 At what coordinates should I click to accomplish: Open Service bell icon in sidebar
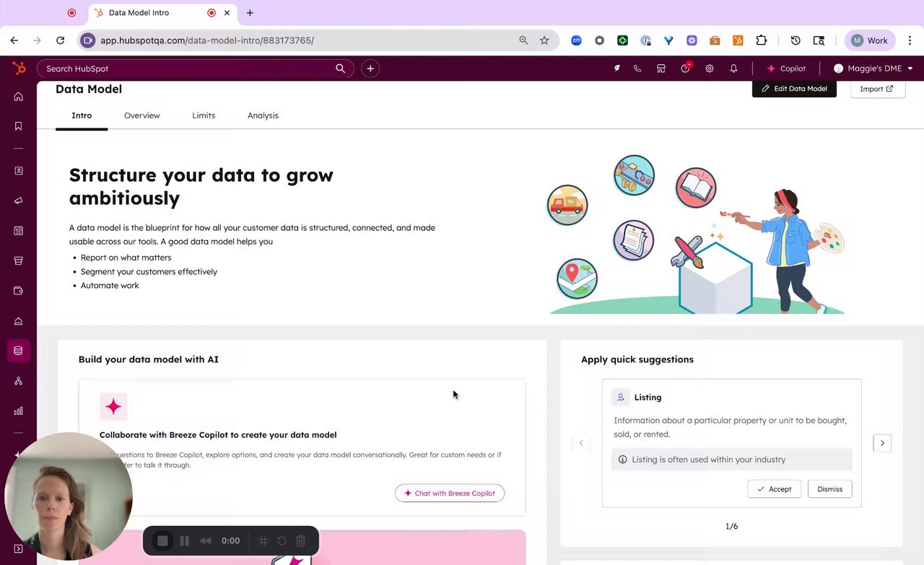click(x=19, y=321)
